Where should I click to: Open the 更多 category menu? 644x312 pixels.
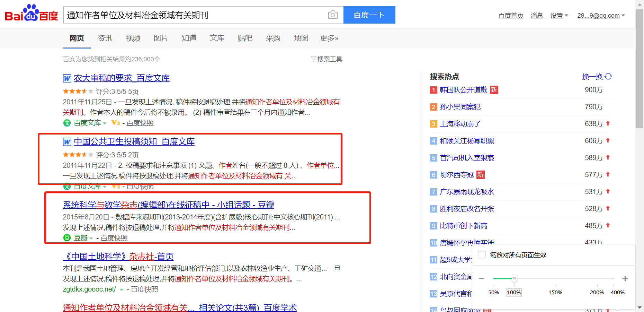pos(329,38)
